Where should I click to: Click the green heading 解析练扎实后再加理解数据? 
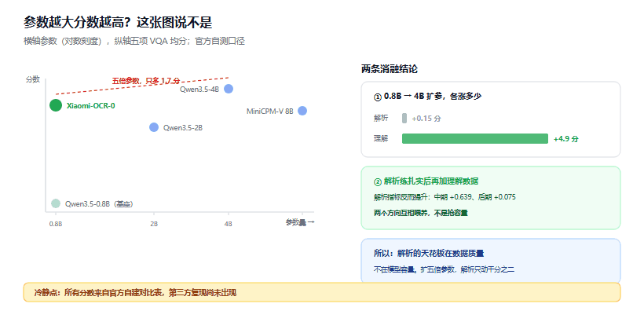click(426, 181)
